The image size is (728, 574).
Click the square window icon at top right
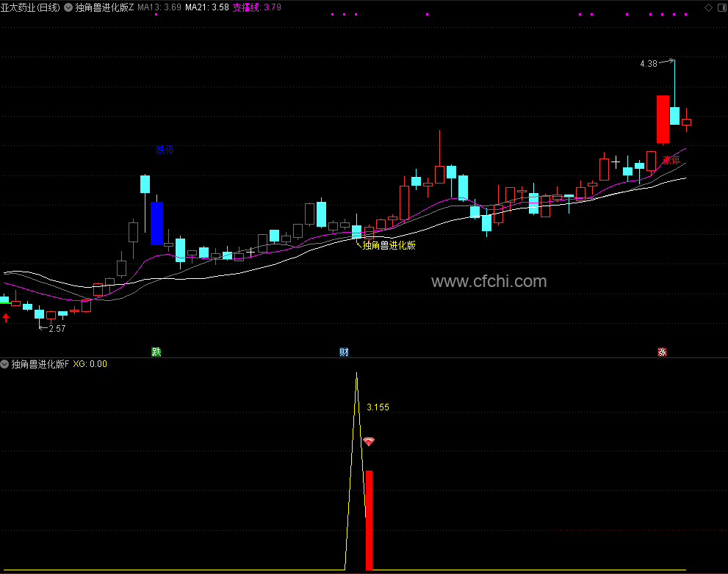(x=722, y=7)
